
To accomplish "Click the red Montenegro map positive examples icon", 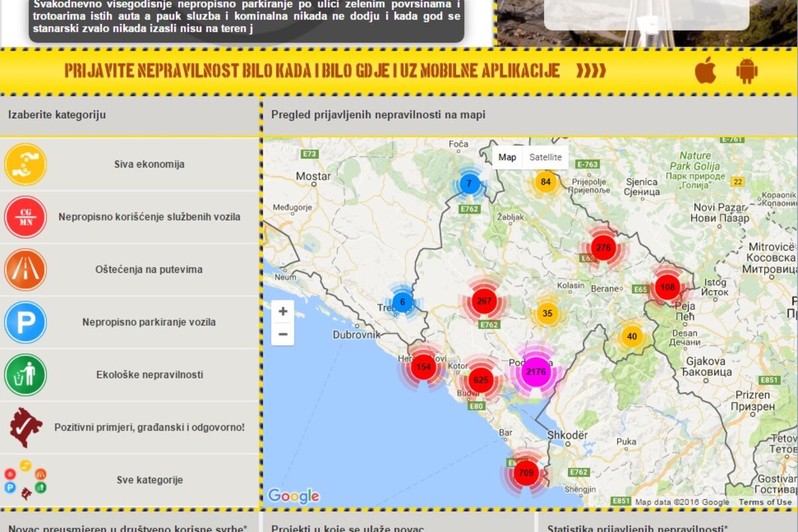I will click(x=25, y=427).
